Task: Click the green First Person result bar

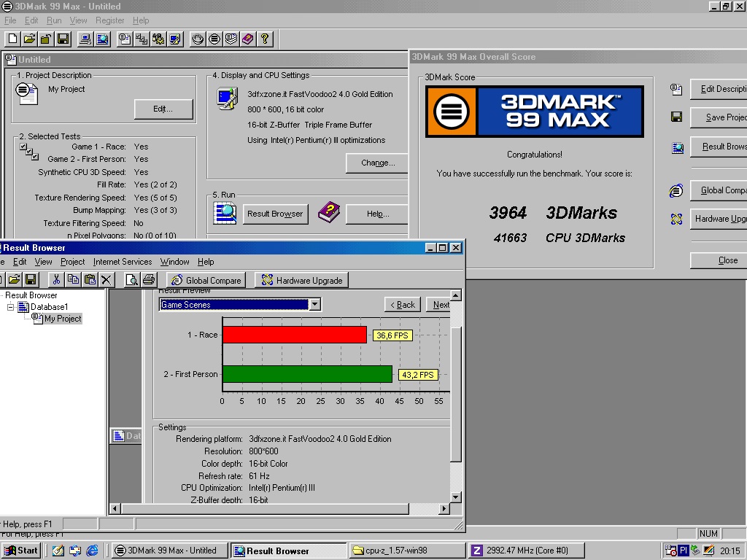Action: [307, 374]
